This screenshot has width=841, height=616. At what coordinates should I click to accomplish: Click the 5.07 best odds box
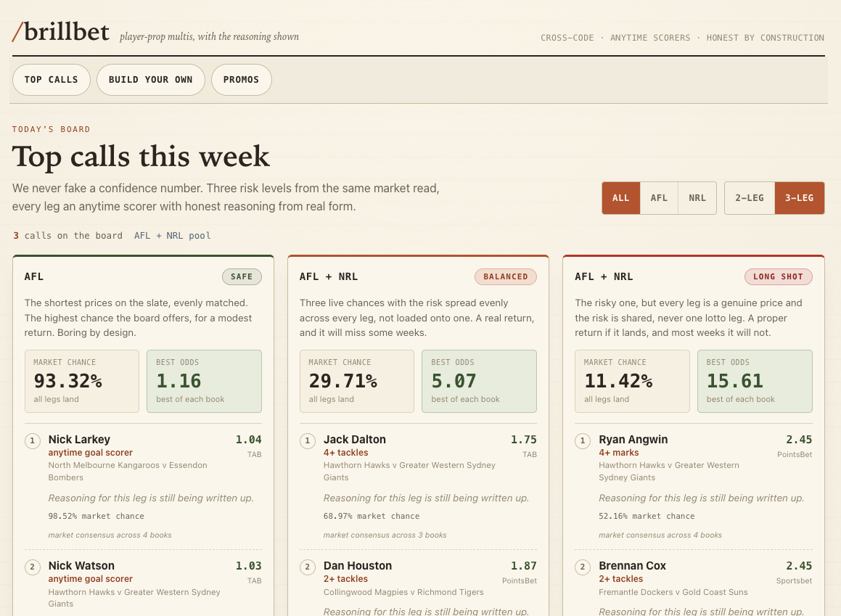(479, 381)
